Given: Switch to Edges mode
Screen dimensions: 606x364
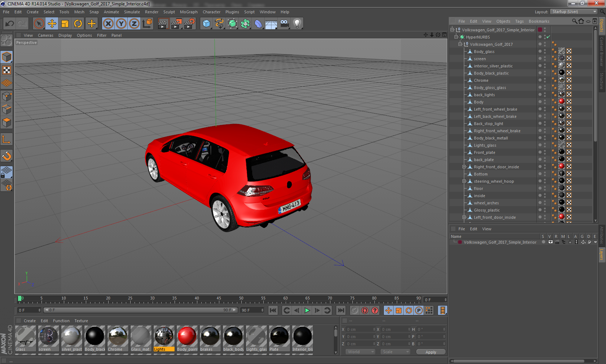Looking at the screenshot, I should click(7, 110).
